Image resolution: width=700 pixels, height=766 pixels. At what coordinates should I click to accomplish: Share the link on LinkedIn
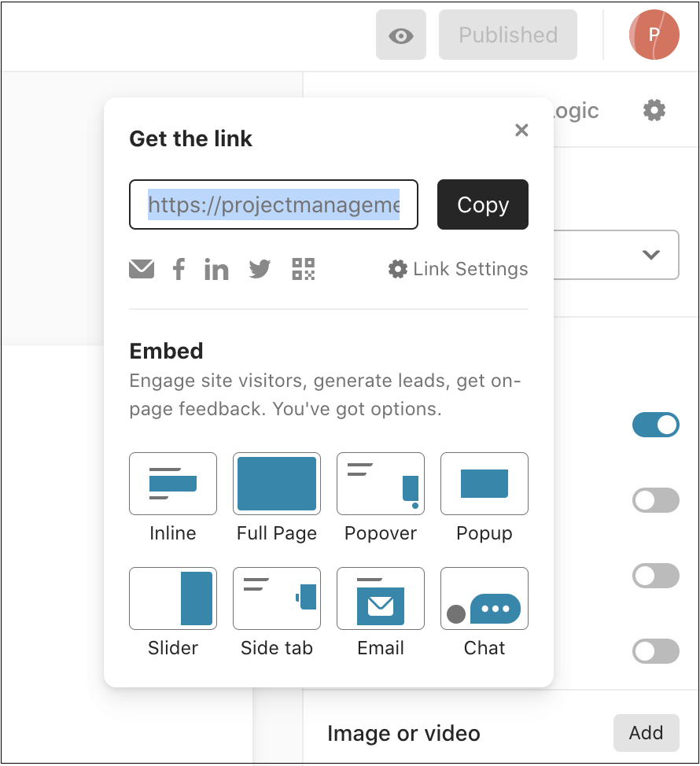click(x=216, y=269)
